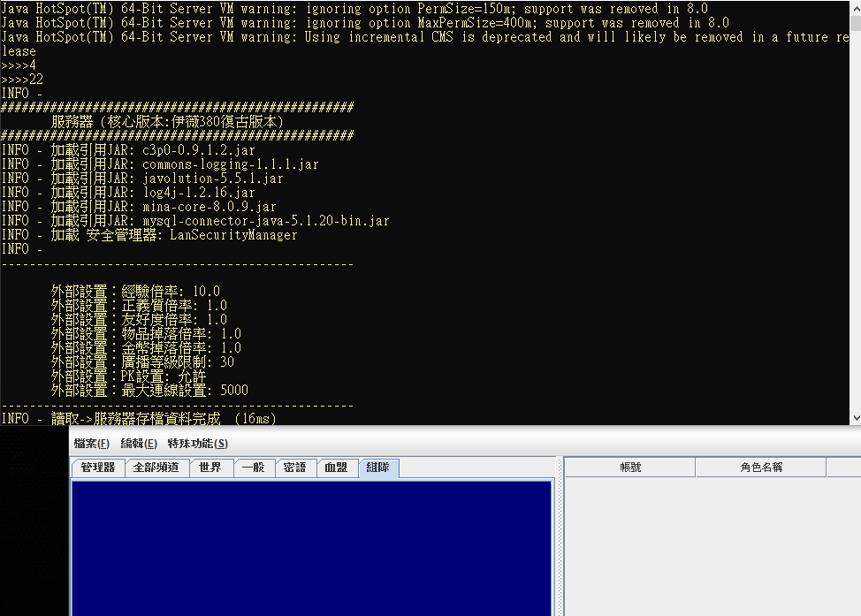Screen dimensions: 861x616
Task: Switch to the 管理器 tab
Action: tap(98, 468)
